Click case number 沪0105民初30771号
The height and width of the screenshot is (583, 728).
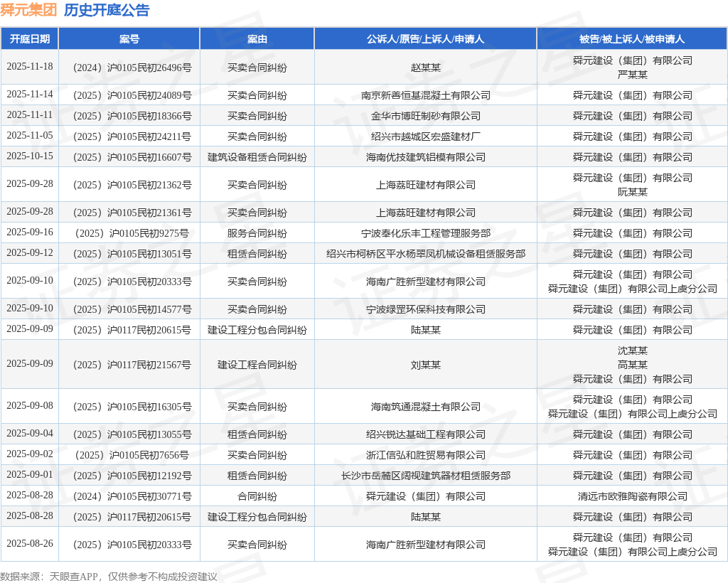(149, 497)
